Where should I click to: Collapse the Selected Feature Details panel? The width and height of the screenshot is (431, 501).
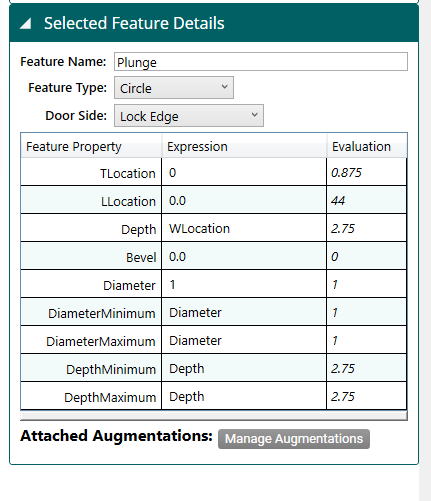[x=26, y=24]
